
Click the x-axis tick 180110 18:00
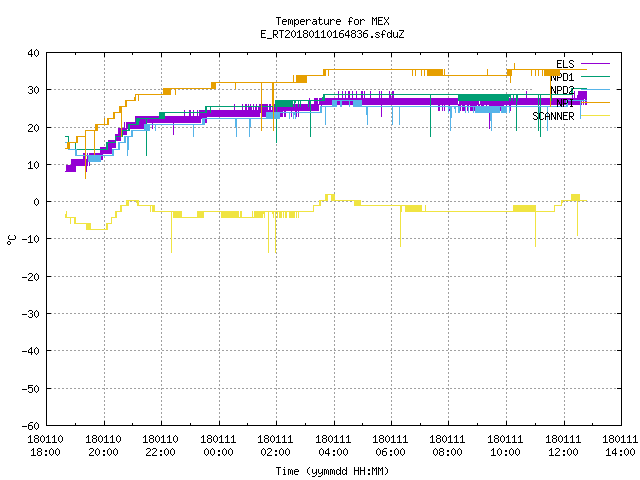[x=45, y=446]
